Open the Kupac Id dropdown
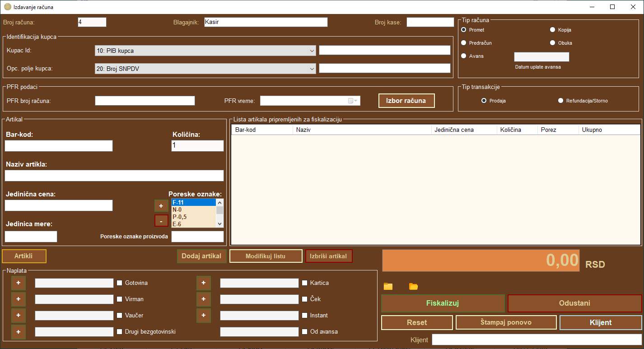This screenshot has width=644, height=349. click(x=205, y=51)
